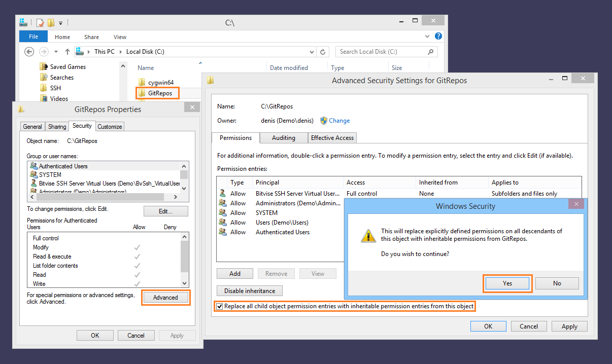This screenshot has width=612, height=364.
Task: Click the magnifier icon in Explorer search box
Action: [430, 52]
